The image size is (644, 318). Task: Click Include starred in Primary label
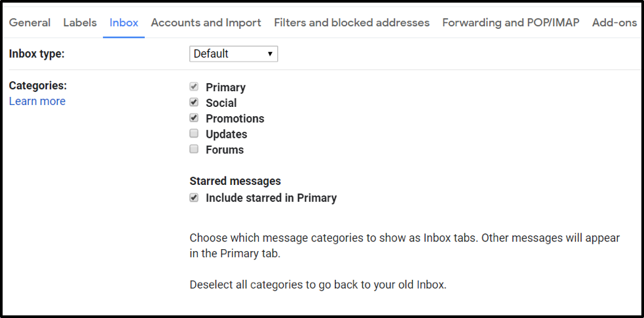click(271, 198)
